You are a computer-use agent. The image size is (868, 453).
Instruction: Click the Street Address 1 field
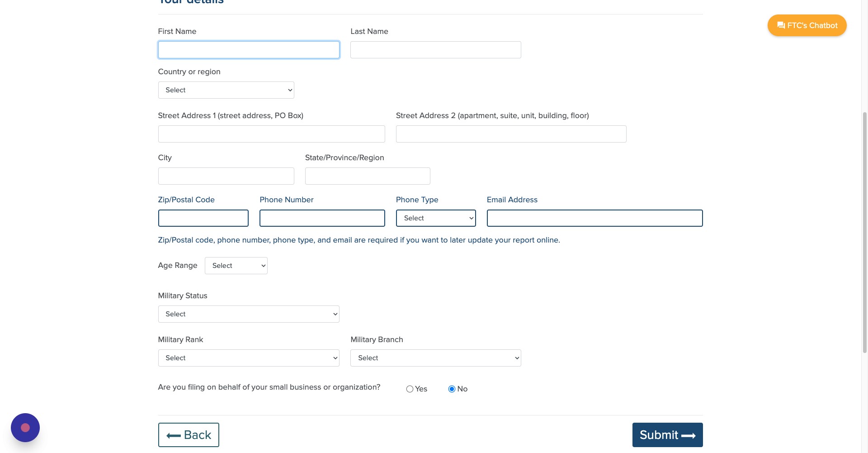click(x=271, y=134)
